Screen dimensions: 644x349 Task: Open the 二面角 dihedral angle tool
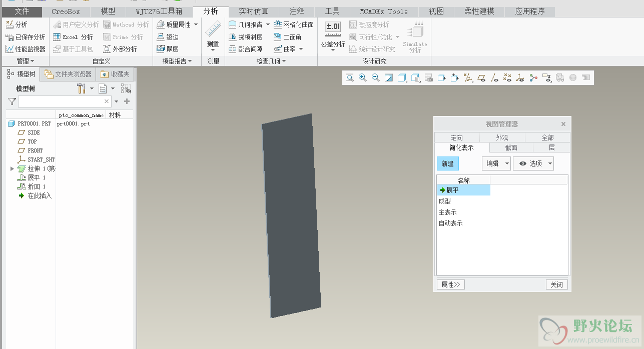287,37
